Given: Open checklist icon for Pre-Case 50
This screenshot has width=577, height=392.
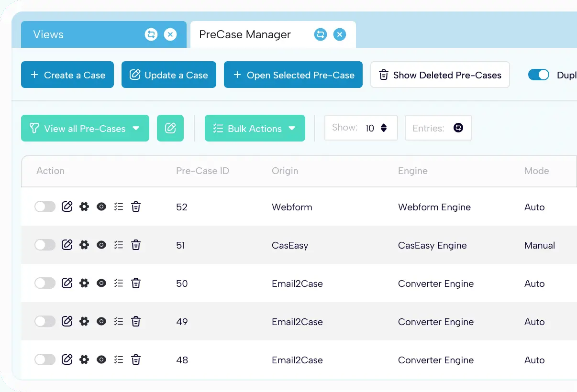Looking at the screenshot, I should click(x=119, y=283).
